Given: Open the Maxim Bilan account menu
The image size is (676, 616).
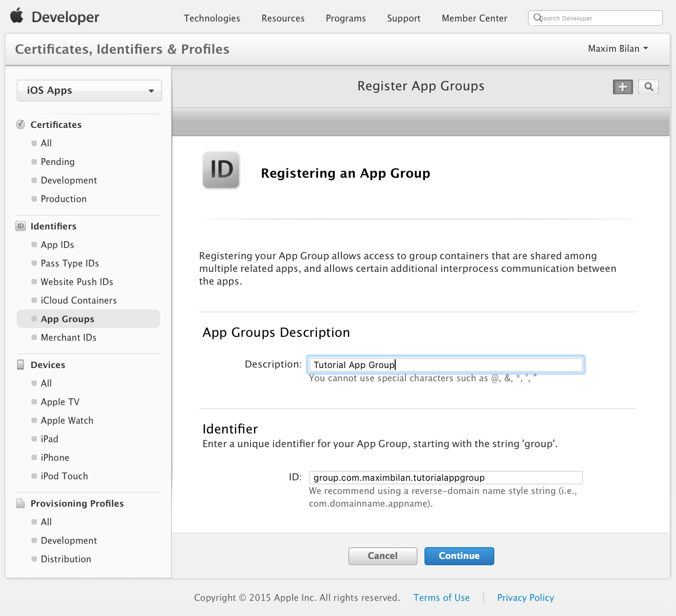Looking at the screenshot, I should pos(617,48).
